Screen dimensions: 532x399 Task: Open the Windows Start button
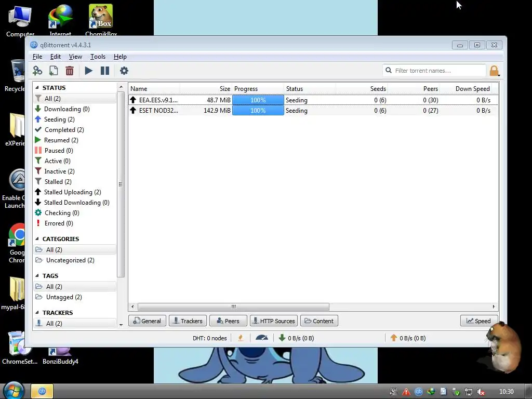click(14, 391)
